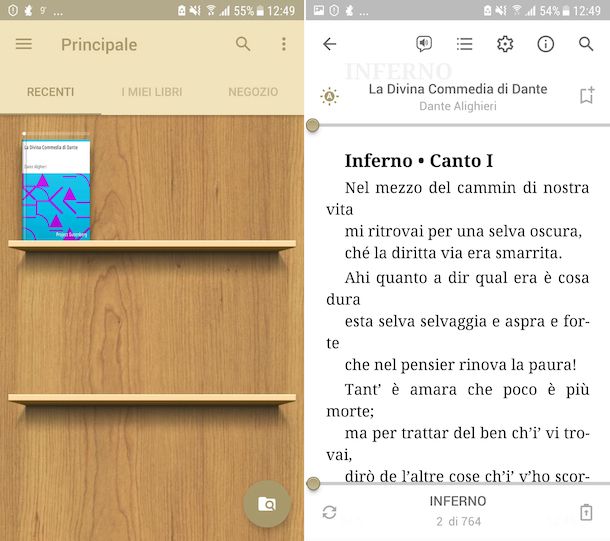
Task: Toggle auto brightness sun icon
Action: click(x=330, y=96)
